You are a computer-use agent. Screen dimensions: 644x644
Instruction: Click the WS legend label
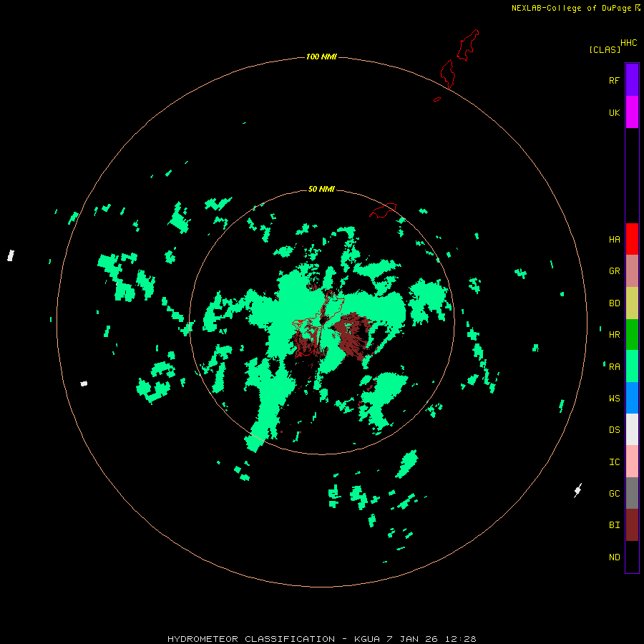pos(614,399)
